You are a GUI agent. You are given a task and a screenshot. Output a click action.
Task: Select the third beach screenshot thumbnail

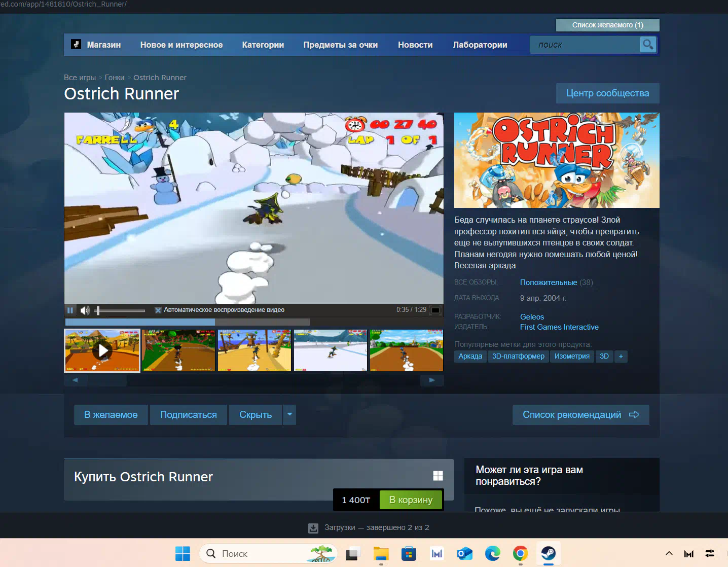(x=254, y=350)
